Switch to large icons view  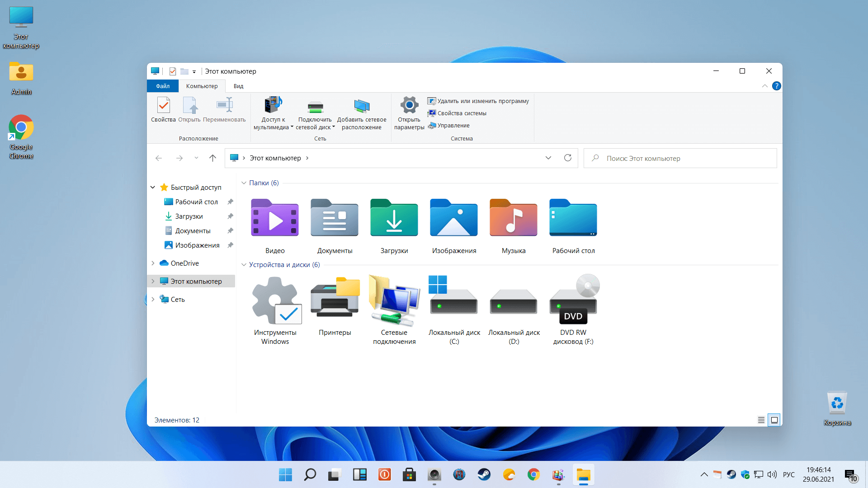[774, 420]
